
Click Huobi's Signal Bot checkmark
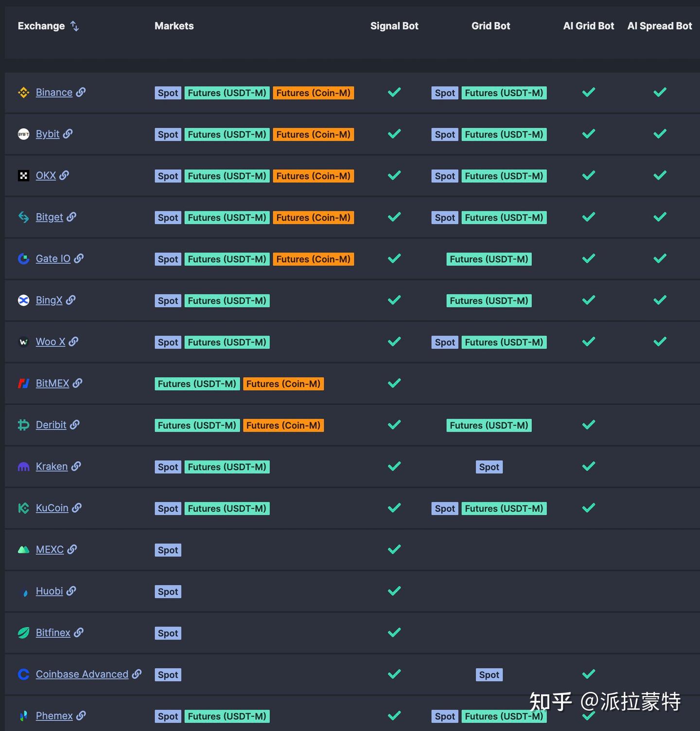click(x=394, y=591)
